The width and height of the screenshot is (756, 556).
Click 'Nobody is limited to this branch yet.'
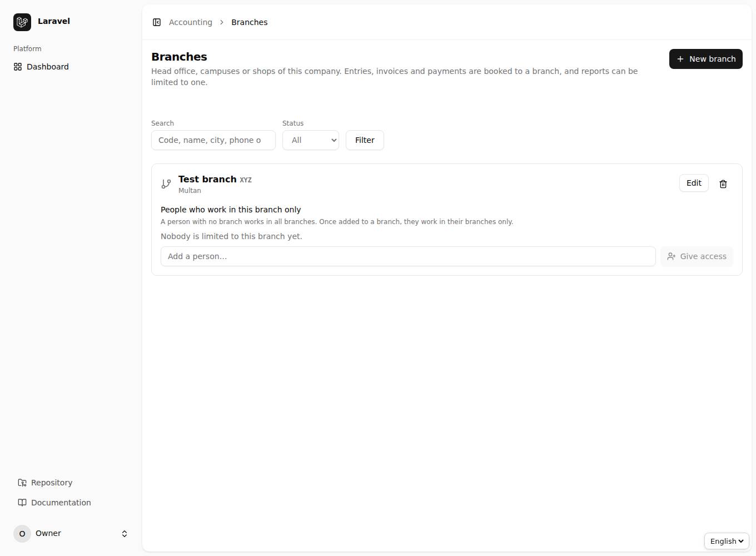pos(231,236)
